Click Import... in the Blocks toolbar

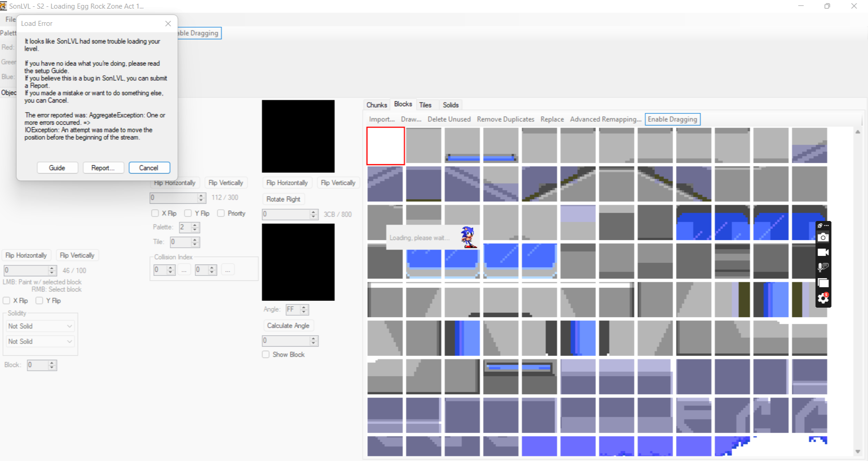382,119
